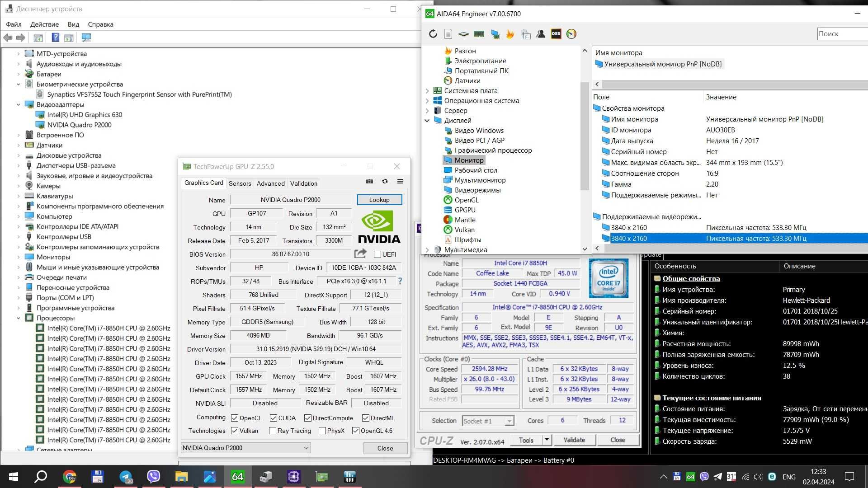Click the Bus Interface question mark
The width and height of the screenshot is (868, 488).
[x=400, y=281]
